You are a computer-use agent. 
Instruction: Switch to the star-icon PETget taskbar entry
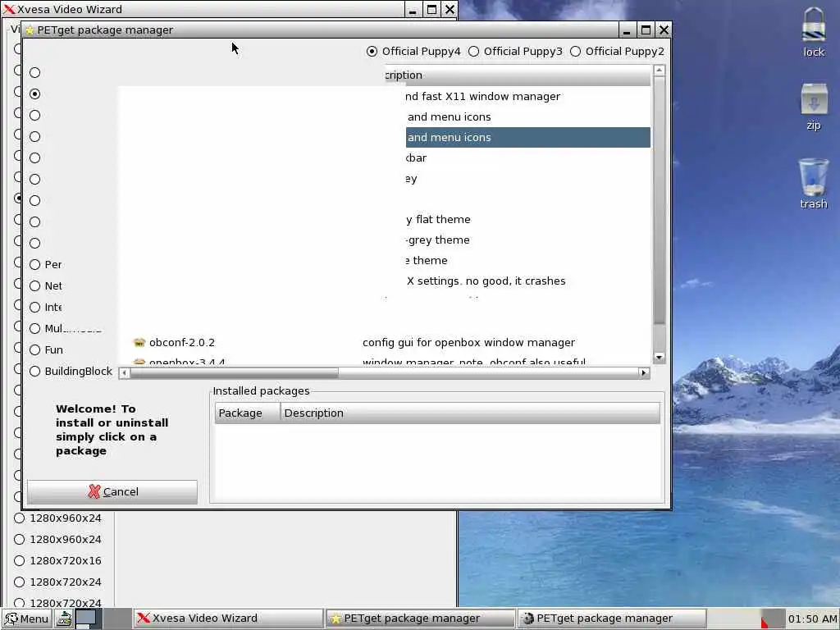coord(421,619)
